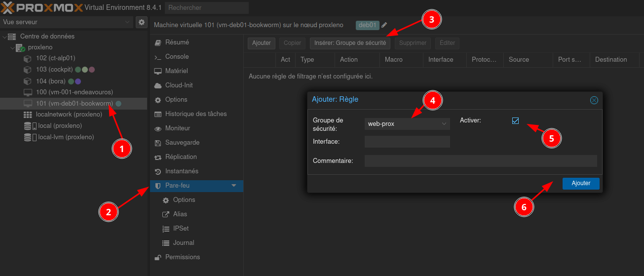The image size is (644, 276).
Task: Open Permissions section
Action: (182, 257)
